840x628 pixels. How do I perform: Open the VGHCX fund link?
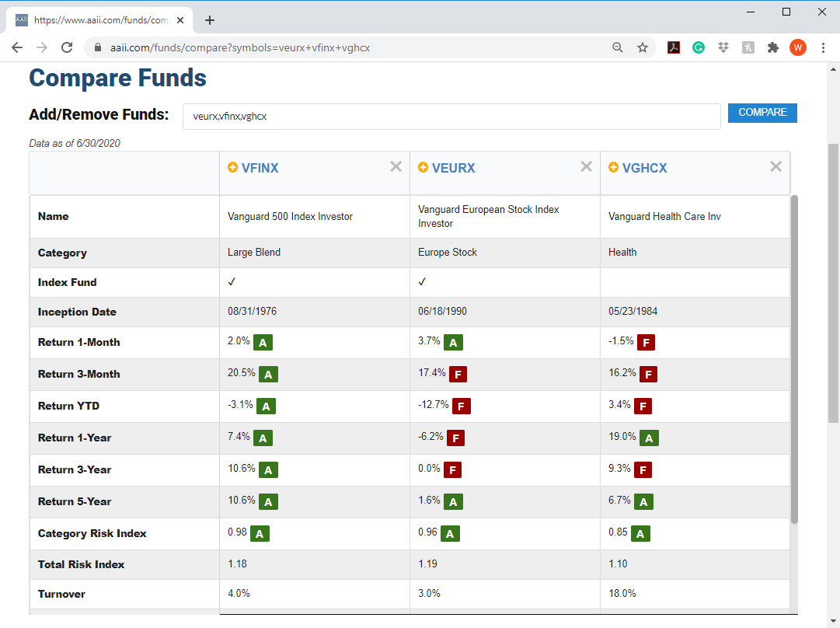(644, 168)
